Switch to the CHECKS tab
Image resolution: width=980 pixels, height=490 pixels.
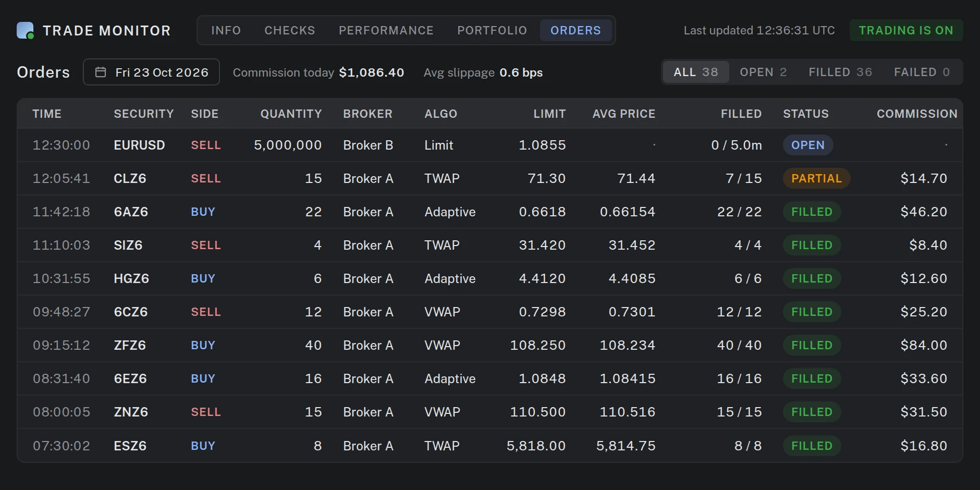point(290,30)
